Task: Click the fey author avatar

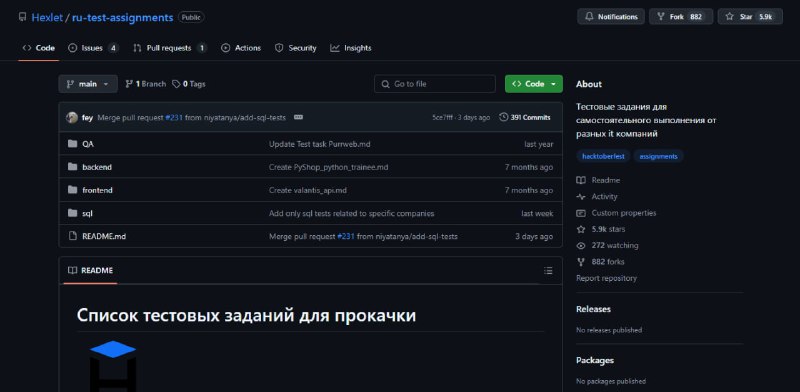Action: (72, 118)
